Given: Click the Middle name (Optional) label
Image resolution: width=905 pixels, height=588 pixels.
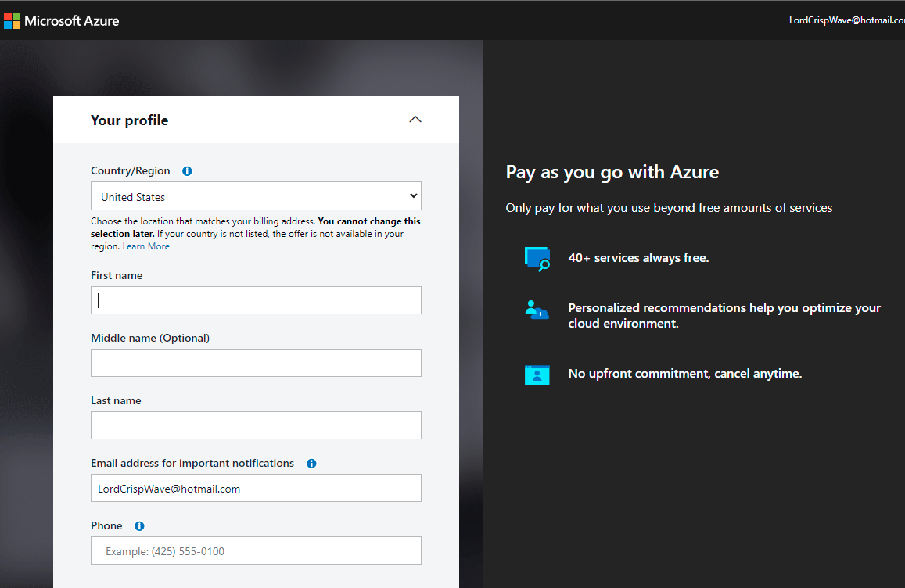Looking at the screenshot, I should (150, 338).
